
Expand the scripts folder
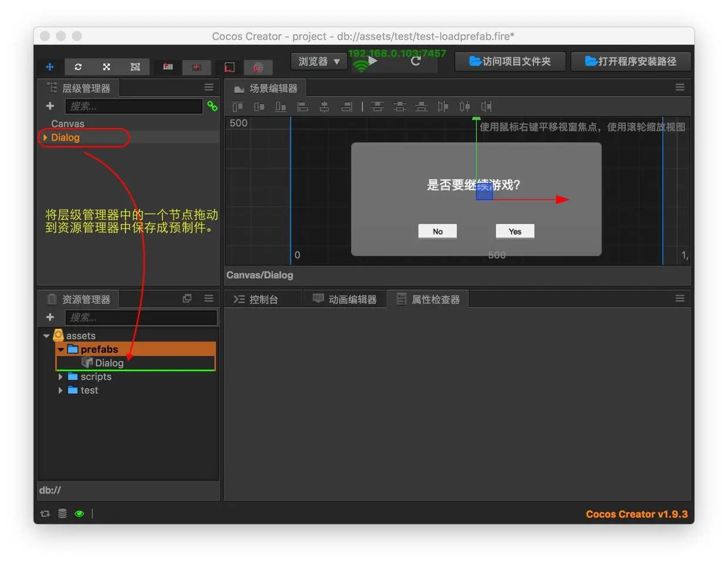(60, 377)
